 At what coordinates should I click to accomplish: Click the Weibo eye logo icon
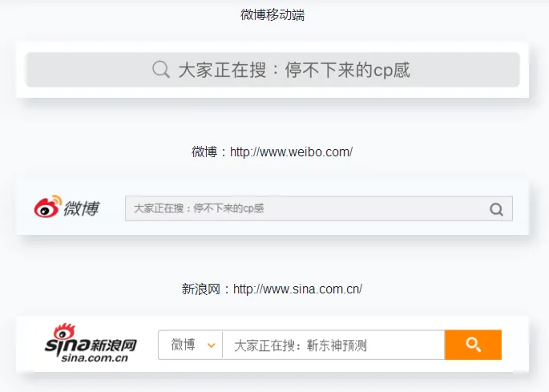tap(47, 208)
